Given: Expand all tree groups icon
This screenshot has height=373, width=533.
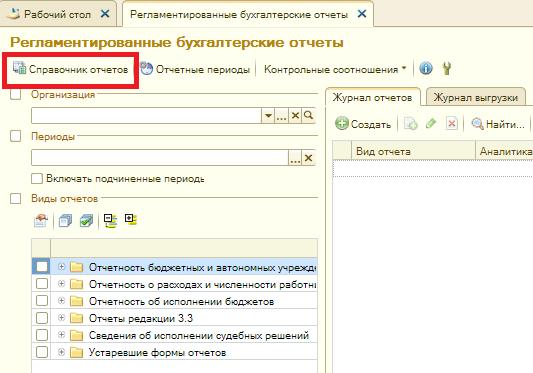Looking at the screenshot, I should click(131, 220).
